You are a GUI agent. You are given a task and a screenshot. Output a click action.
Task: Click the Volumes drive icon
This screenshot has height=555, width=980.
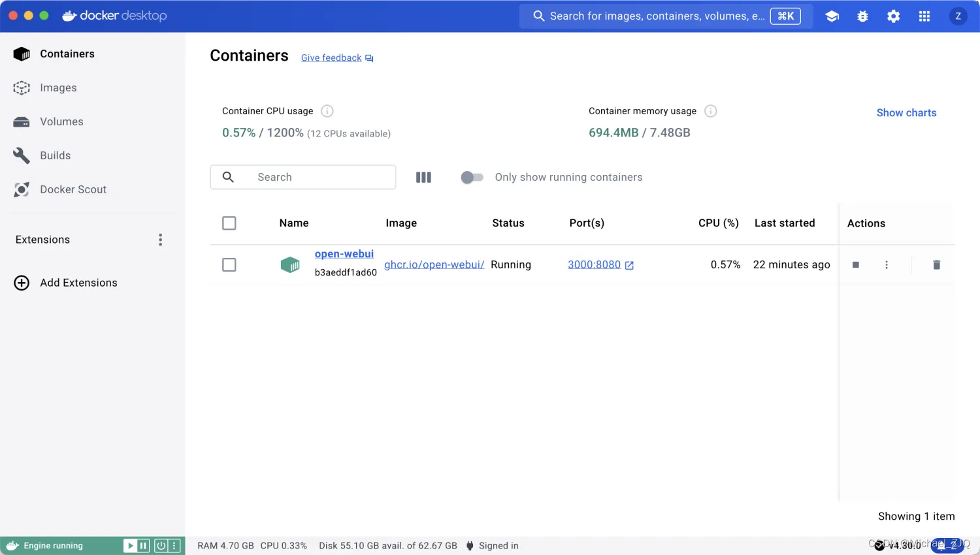point(22,122)
